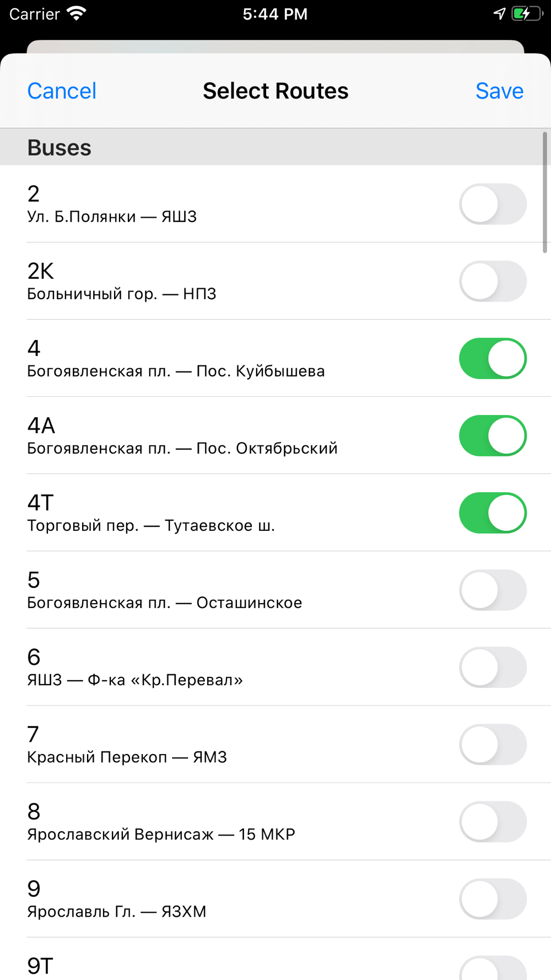551x980 pixels.
Task: Toggle the partially visible 9T route switch
Action: coord(493,968)
